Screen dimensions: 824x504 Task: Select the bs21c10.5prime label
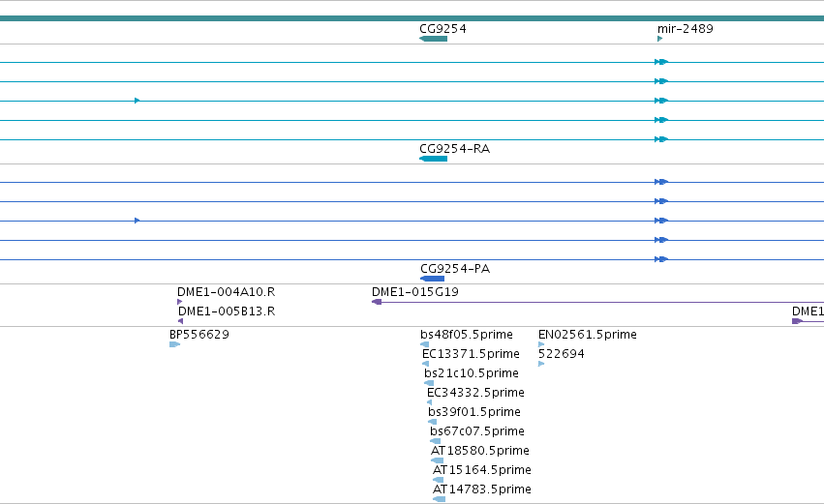472,373
